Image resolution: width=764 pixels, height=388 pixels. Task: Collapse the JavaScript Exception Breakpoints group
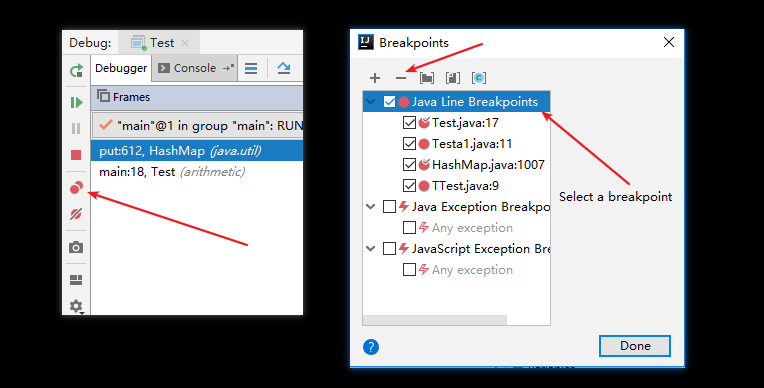[x=371, y=249]
